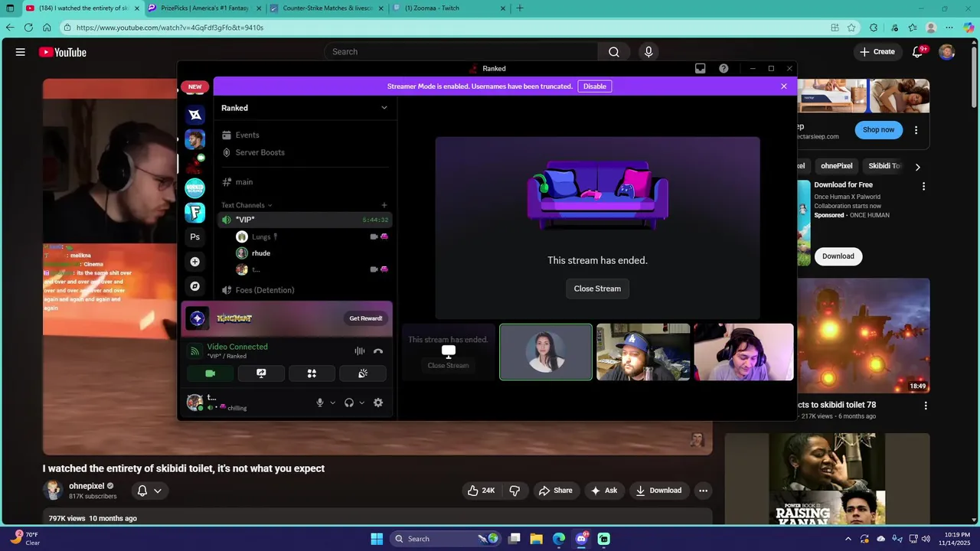Open Discord help icon
980x551 pixels.
pyautogui.click(x=724, y=68)
